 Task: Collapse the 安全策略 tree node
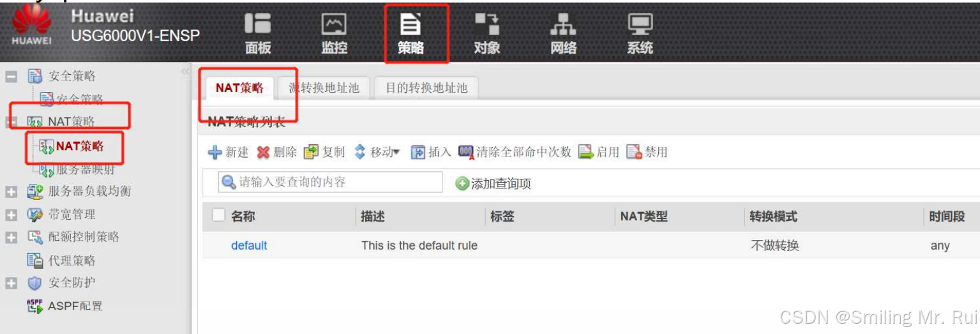[11, 77]
